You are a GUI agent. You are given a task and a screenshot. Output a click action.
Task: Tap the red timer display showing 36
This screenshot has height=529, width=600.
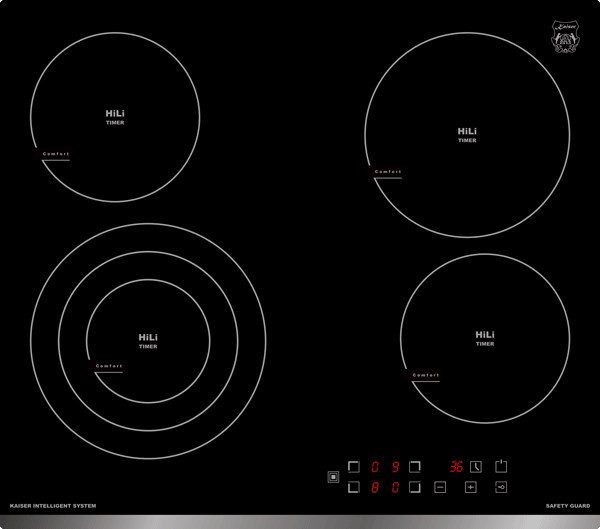pyautogui.click(x=456, y=466)
